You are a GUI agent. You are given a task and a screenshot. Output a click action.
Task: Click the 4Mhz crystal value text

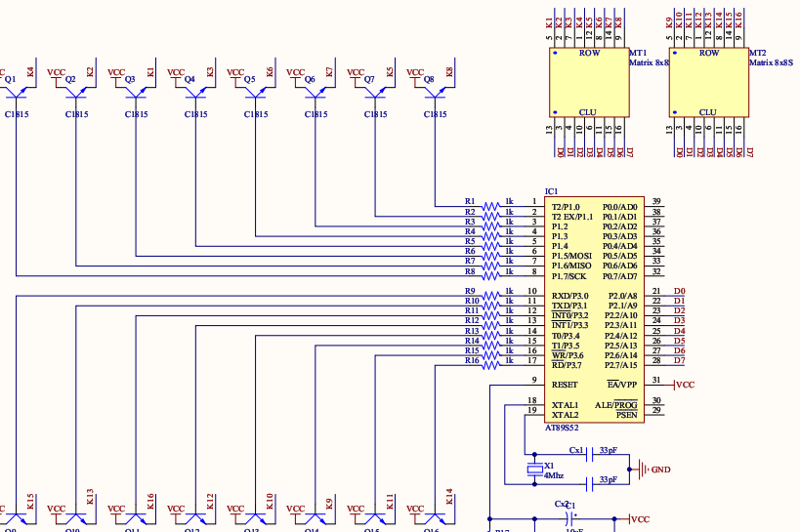[554, 475]
